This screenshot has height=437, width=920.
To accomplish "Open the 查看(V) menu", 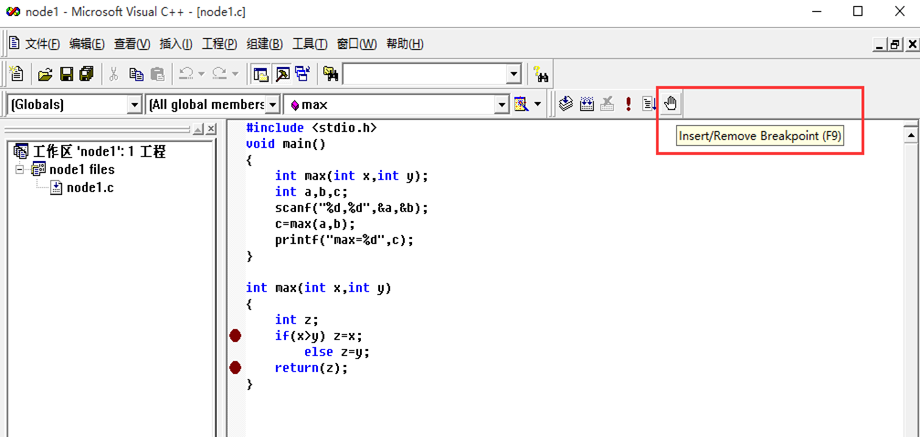I will pos(132,45).
